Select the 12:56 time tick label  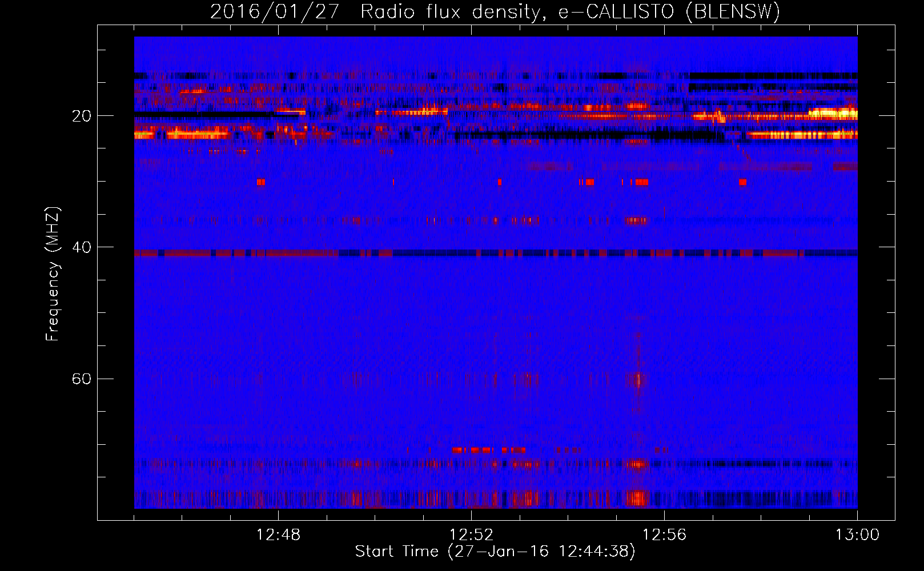[x=664, y=535]
